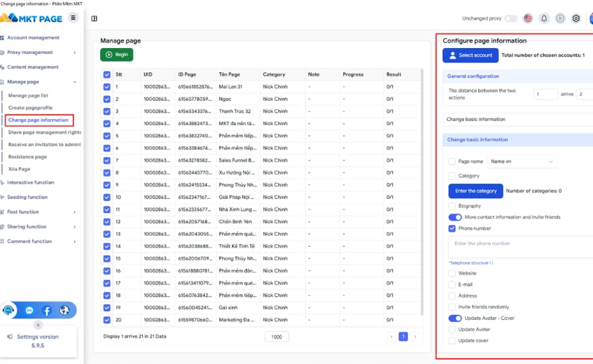Toggle the select-all checkbox in table header

pyautogui.click(x=107, y=75)
